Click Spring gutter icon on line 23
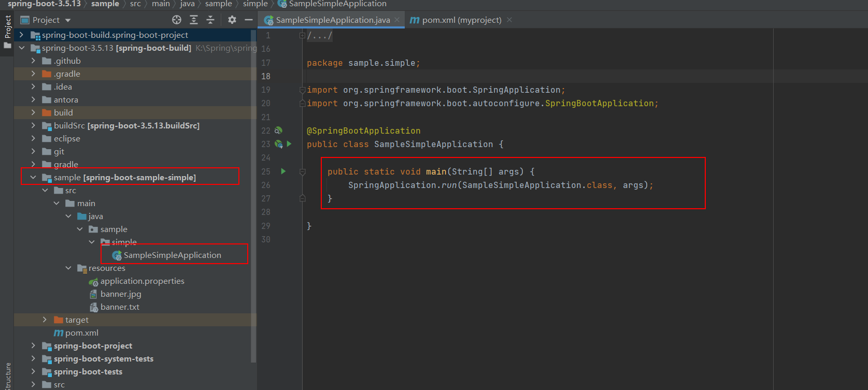 click(279, 144)
